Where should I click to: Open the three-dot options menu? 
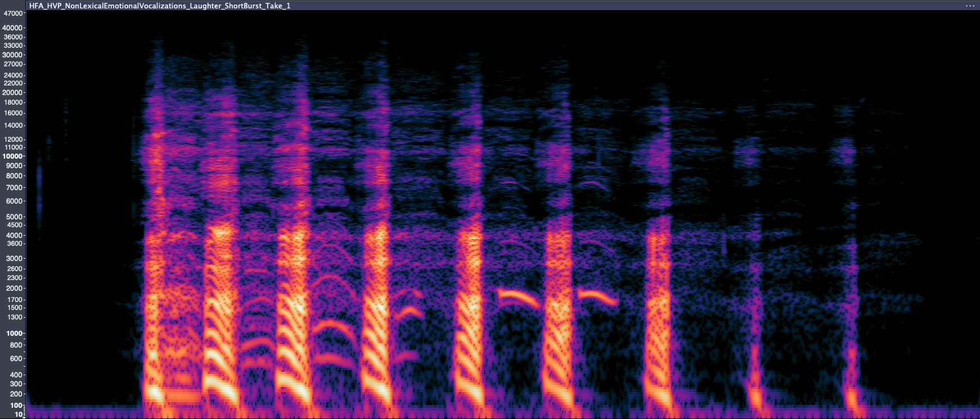[x=970, y=6]
